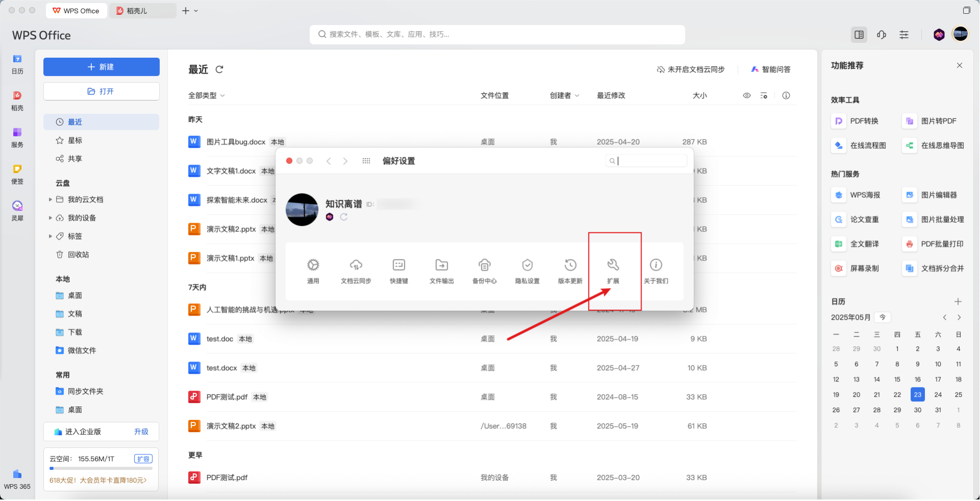
Task: Open 论文查重 service
Action: tap(855, 219)
